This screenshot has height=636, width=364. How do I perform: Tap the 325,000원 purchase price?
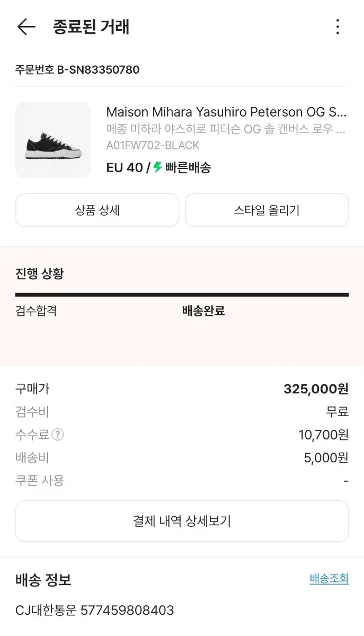(316, 389)
